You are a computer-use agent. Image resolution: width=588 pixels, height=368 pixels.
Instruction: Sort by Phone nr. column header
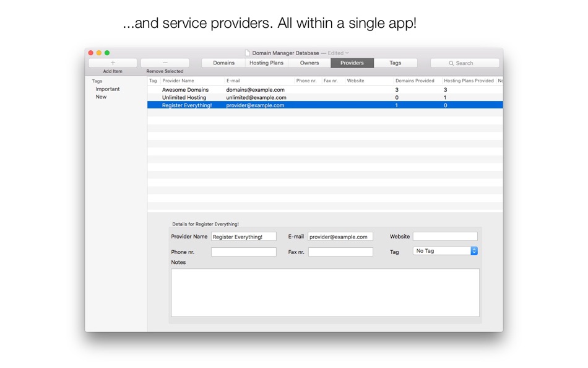(x=308, y=81)
